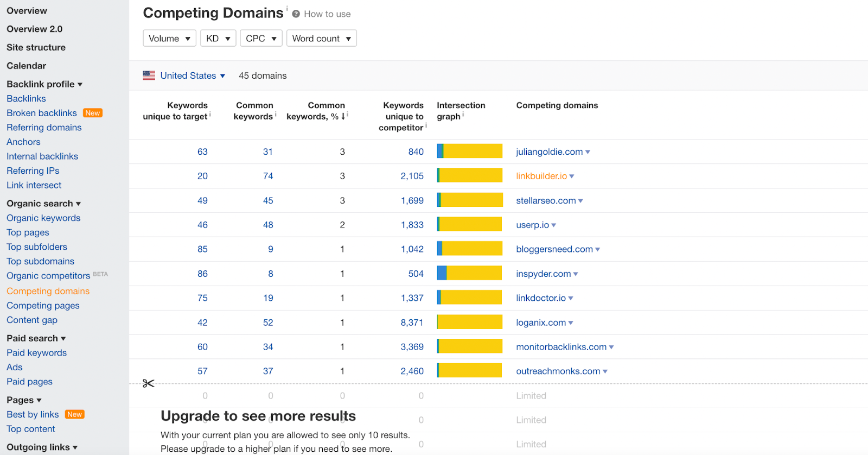Image resolution: width=868 pixels, height=455 pixels.
Task: Click the United States flag icon
Action: coord(149,75)
